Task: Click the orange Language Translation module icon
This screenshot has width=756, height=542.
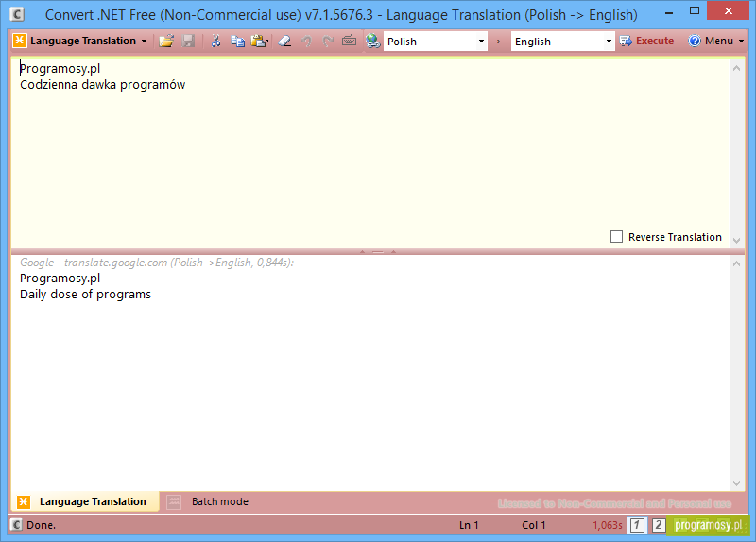Action: pos(19,41)
